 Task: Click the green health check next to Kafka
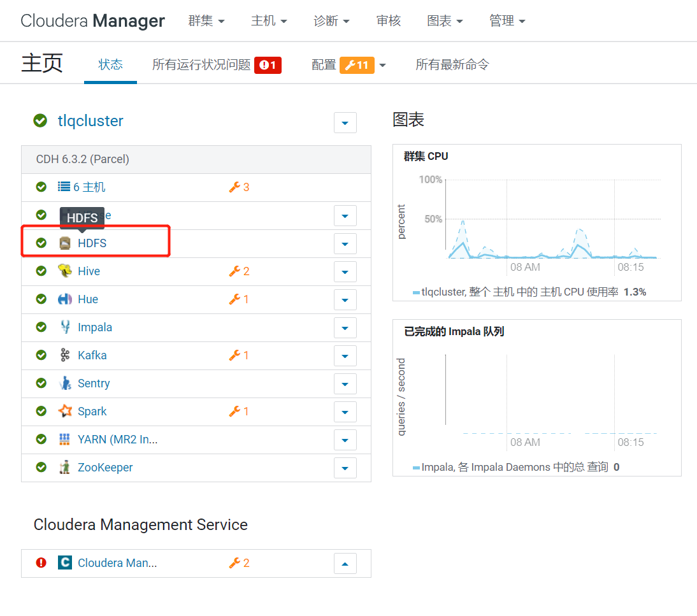tap(41, 355)
